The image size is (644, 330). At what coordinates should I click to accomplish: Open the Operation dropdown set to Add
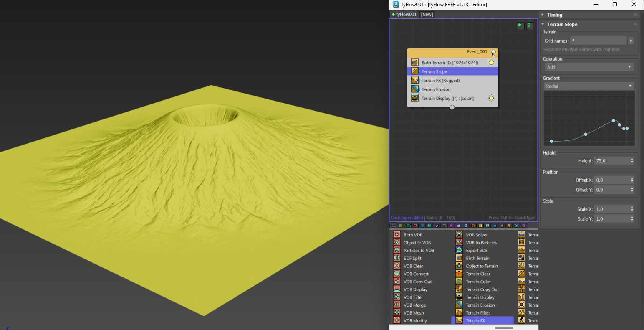tap(588, 67)
